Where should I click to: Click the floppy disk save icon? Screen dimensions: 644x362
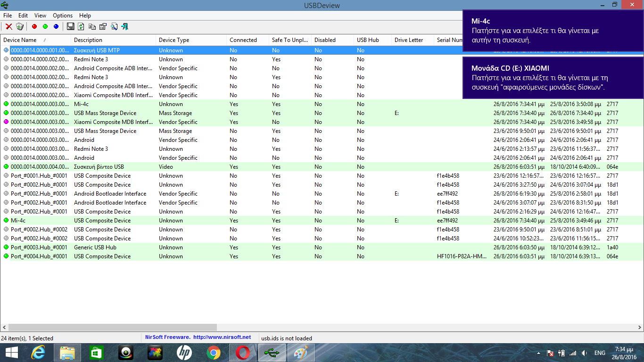(70, 26)
